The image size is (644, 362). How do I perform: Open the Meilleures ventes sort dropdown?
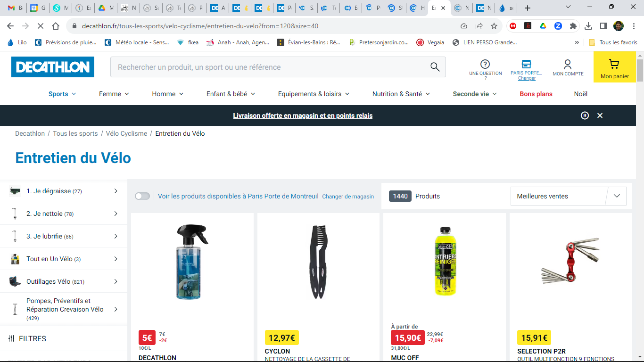[x=568, y=196]
